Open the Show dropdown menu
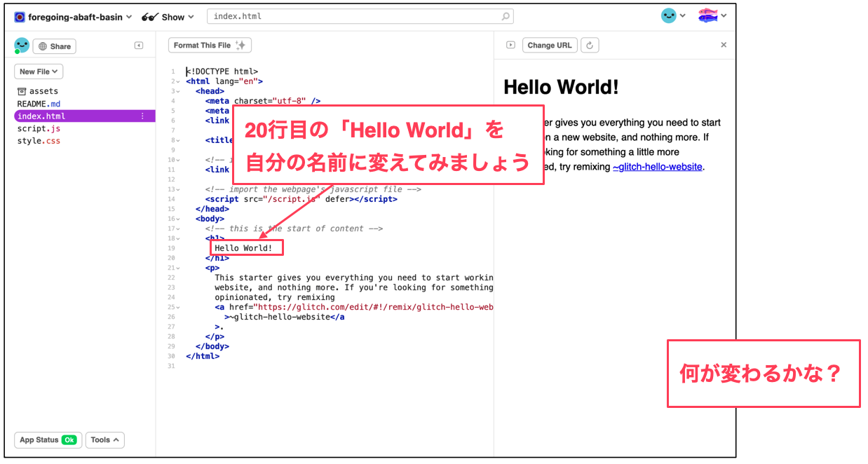 (168, 17)
